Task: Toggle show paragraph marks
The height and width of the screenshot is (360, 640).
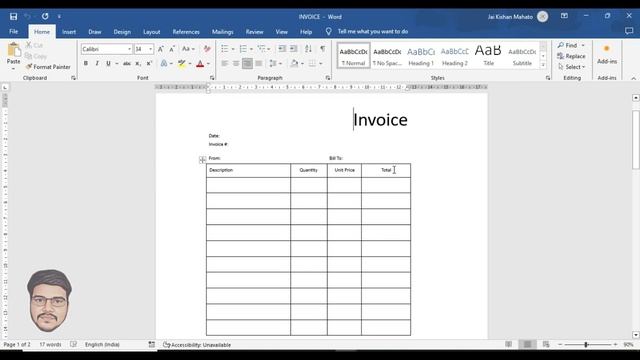Action: point(323,49)
